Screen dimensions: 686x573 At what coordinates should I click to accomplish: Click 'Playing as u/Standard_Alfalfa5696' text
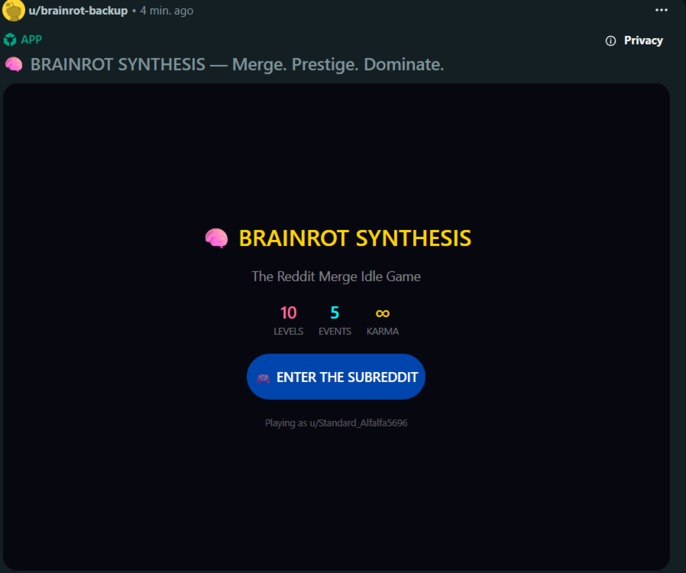click(336, 423)
